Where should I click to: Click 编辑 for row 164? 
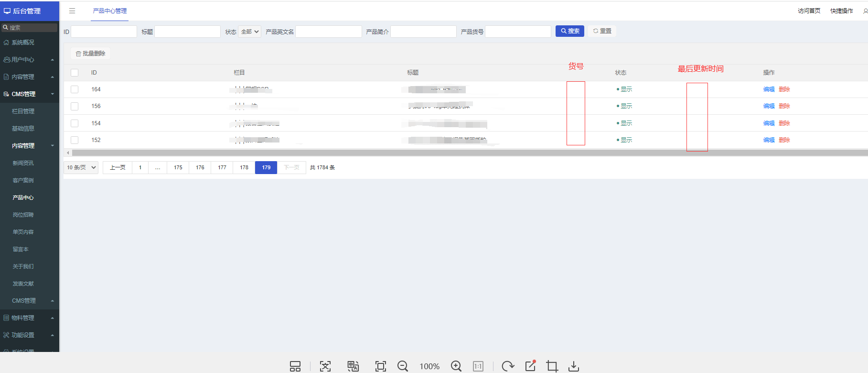tap(769, 89)
